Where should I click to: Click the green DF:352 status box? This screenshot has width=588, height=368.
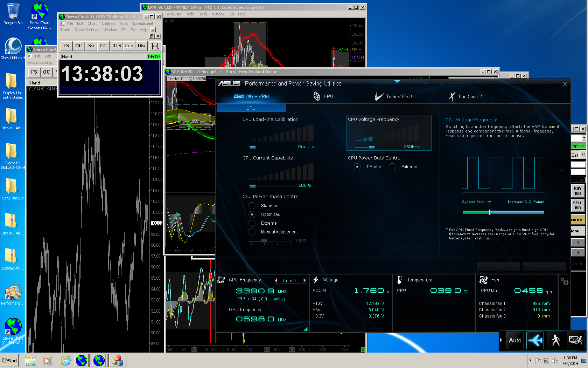pyautogui.click(x=154, y=56)
